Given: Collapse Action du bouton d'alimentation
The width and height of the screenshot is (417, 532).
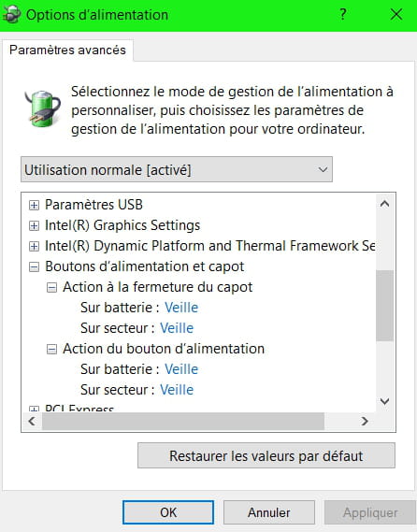Looking at the screenshot, I should point(51,349).
